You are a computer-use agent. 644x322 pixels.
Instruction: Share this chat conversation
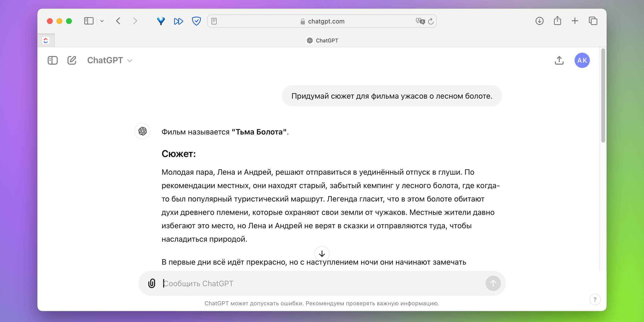[x=559, y=60]
